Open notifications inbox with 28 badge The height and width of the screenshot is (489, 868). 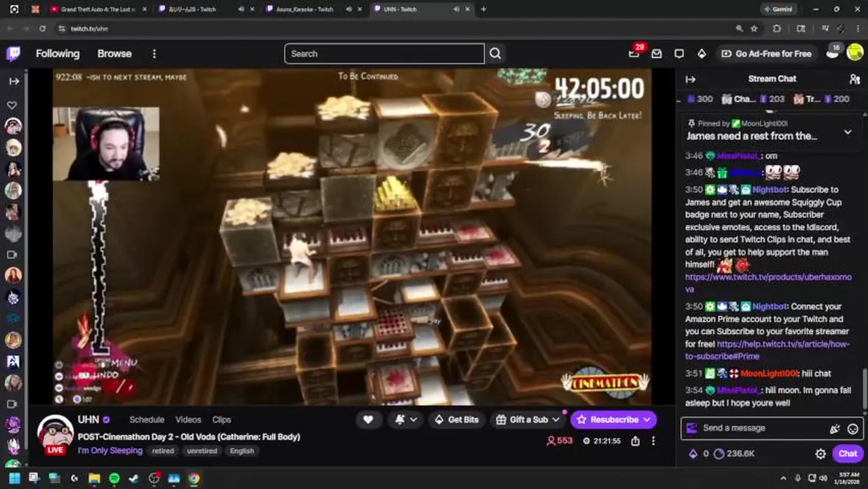(634, 54)
